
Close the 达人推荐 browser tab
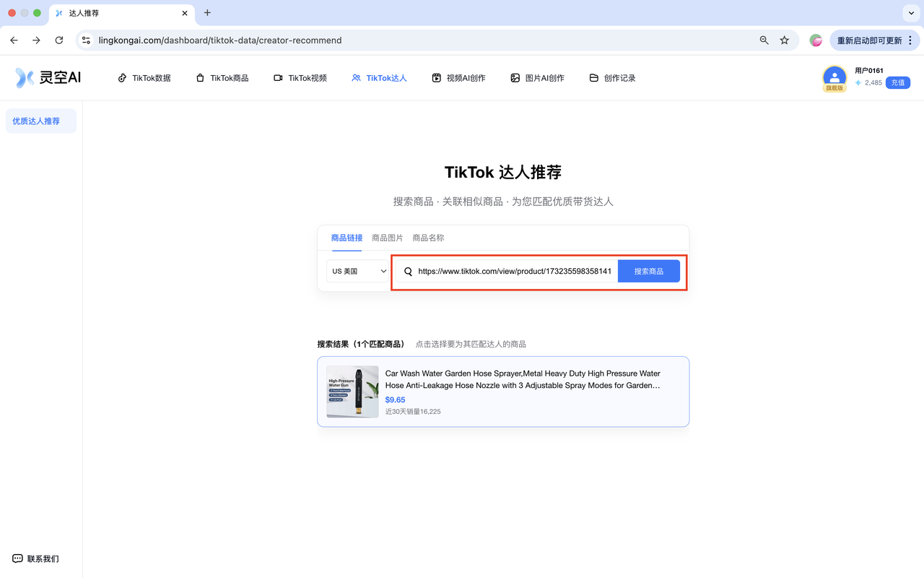pyautogui.click(x=185, y=13)
